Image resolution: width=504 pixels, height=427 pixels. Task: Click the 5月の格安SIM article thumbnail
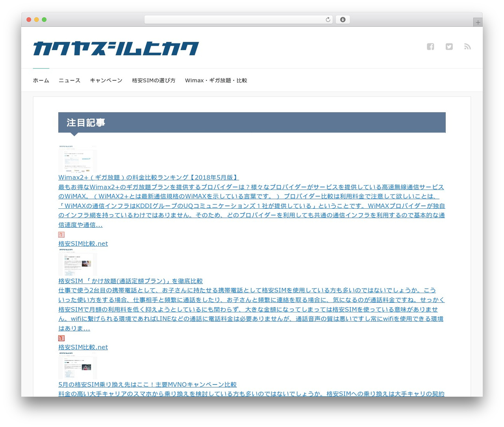tap(78, 366)
